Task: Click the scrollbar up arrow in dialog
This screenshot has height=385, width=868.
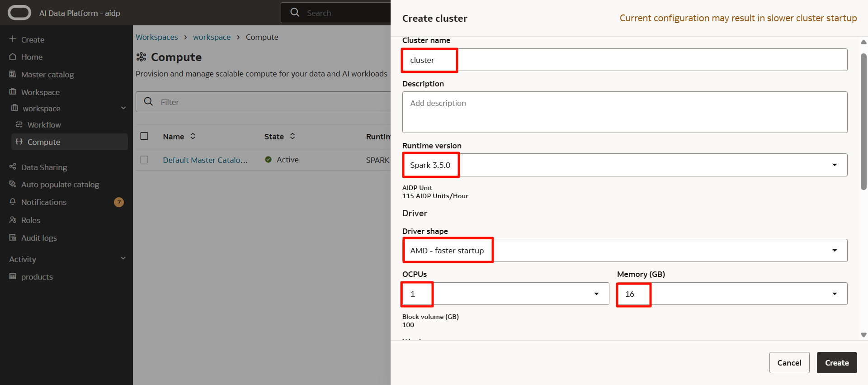Action: [863, 42]
